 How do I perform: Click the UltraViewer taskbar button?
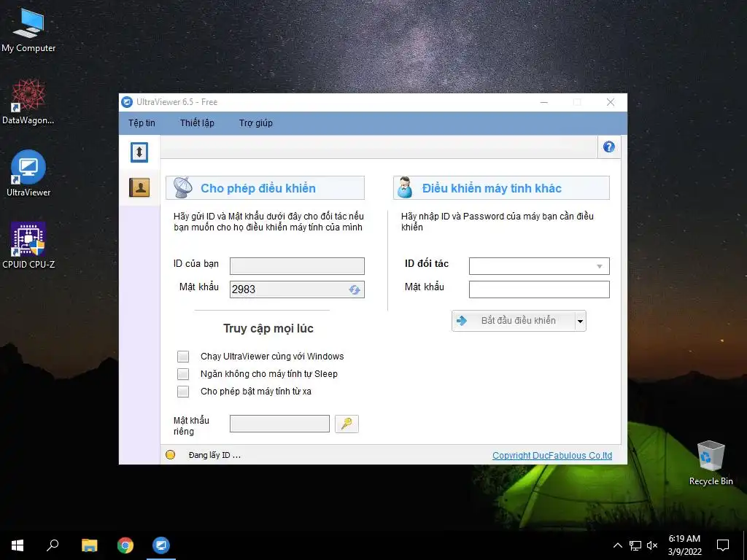[x=161, y=545]
